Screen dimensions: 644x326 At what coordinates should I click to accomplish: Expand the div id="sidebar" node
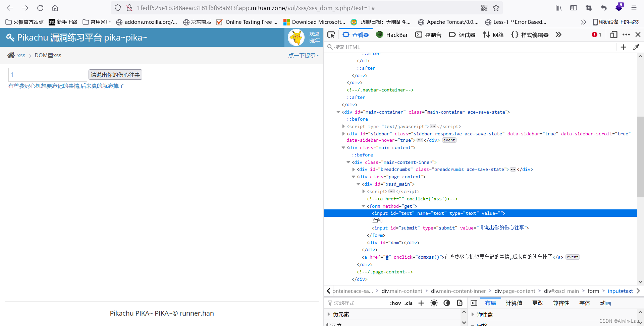point(343,134)
